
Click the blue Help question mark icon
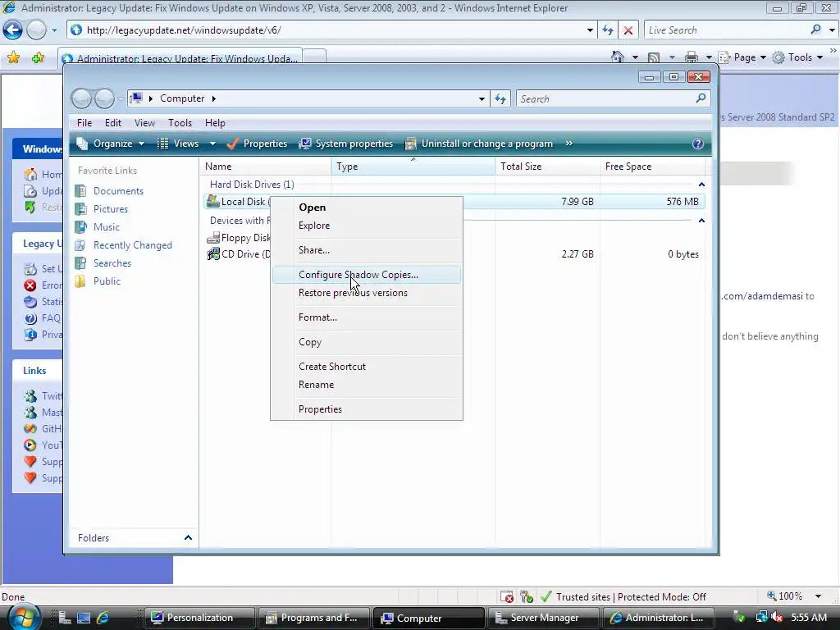coord(697,144)
